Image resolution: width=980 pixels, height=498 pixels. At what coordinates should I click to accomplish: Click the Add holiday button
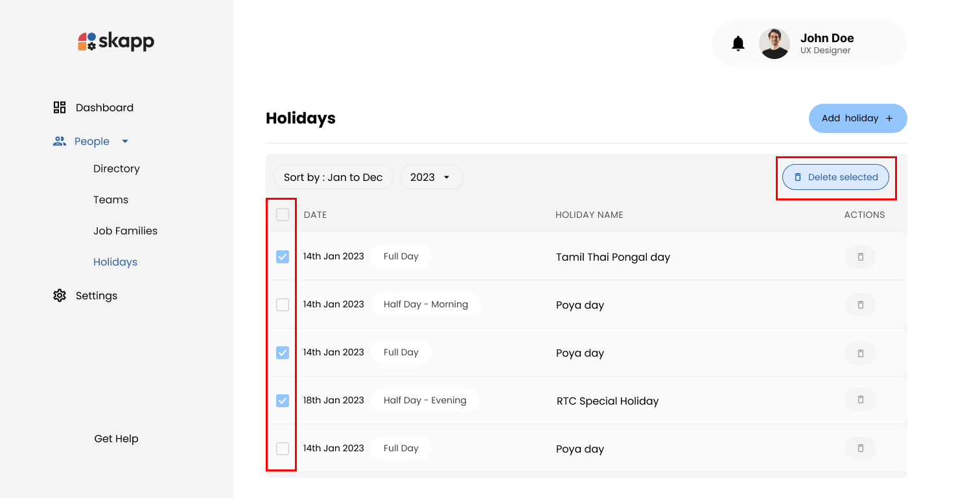(x=857, y=118)
